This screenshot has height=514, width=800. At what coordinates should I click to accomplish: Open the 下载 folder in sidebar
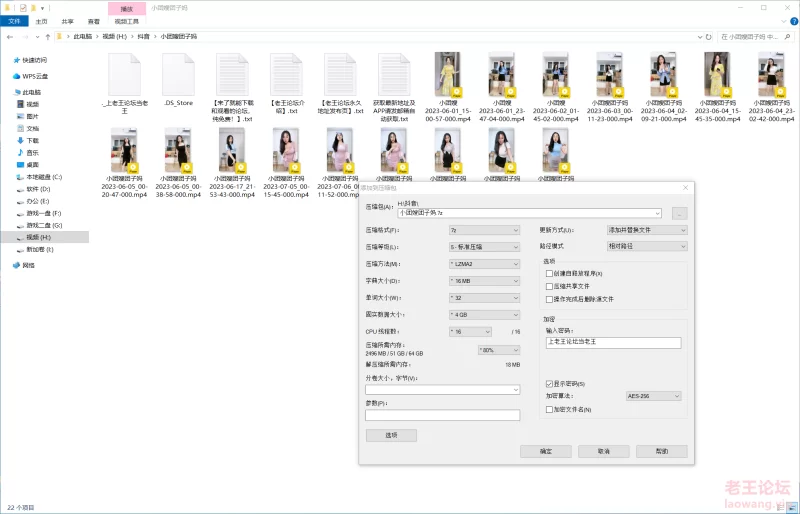click(32, 140)
